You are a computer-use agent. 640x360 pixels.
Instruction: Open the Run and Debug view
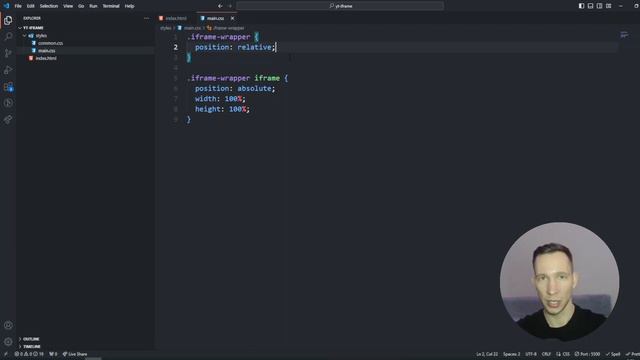pos(8,70)
